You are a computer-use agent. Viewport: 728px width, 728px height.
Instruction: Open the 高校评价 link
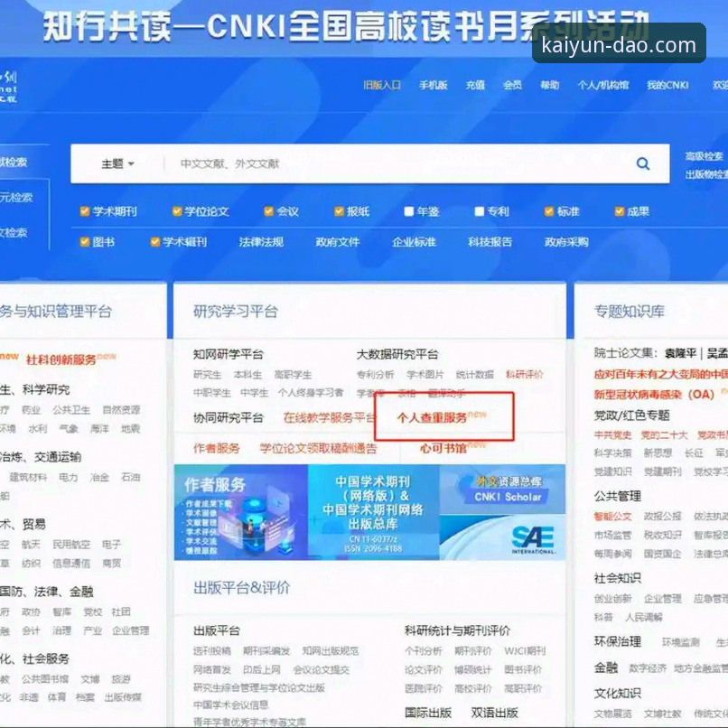tap(472, 688)
